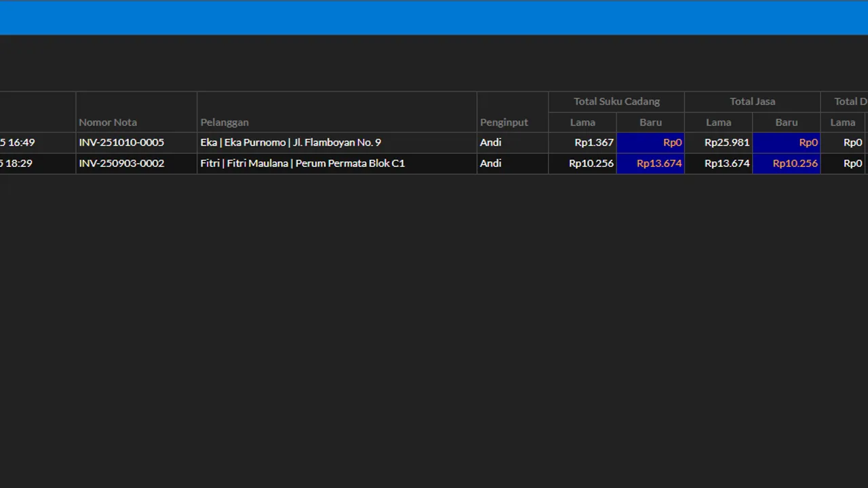Select the Rp25.981 old service total cell
The image size is (868, 488).
point(719,143)
